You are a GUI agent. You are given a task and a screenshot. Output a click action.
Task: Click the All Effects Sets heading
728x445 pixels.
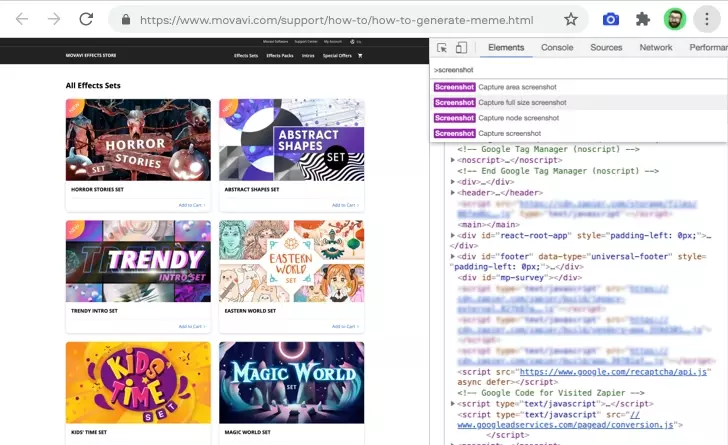(93, 85)
